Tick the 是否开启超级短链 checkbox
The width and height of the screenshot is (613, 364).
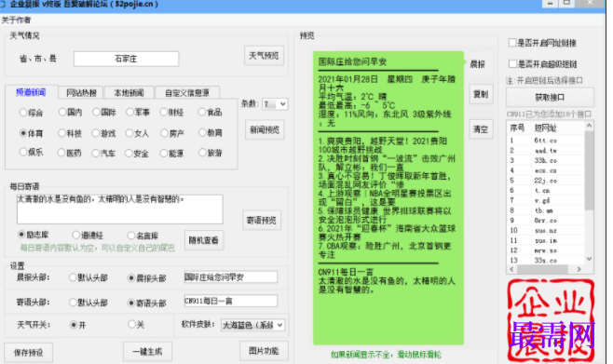tap(512, 63)
